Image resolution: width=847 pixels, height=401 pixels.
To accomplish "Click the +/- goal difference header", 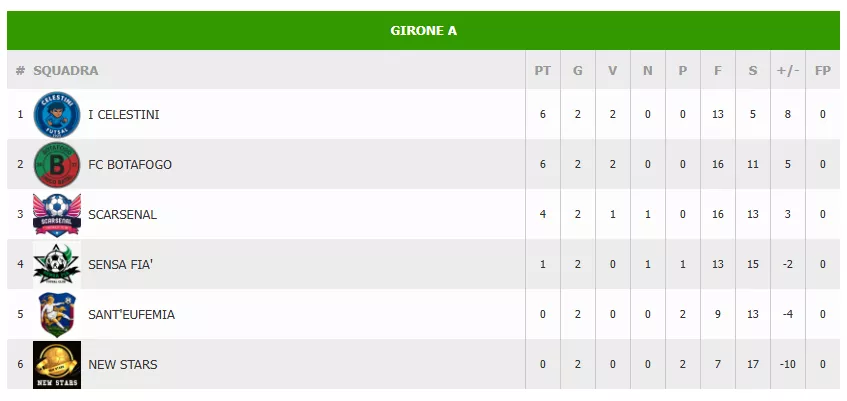I will click(787, 71).
